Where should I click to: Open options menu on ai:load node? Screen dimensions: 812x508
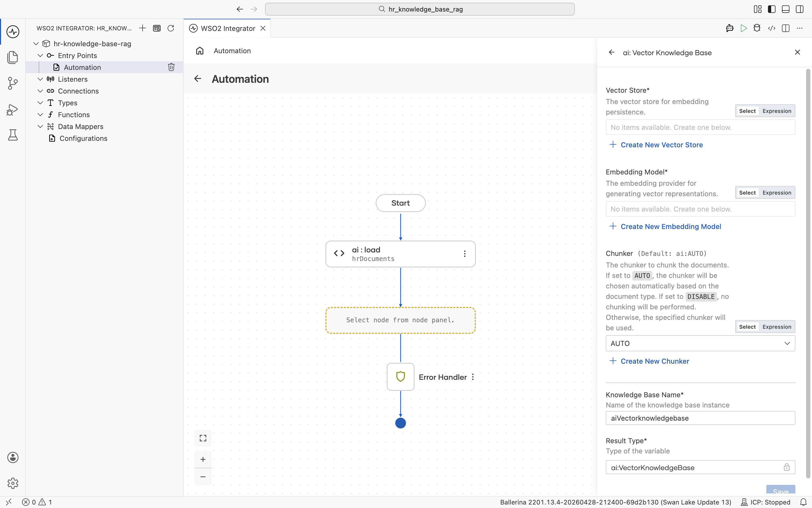tap(465, 254)
